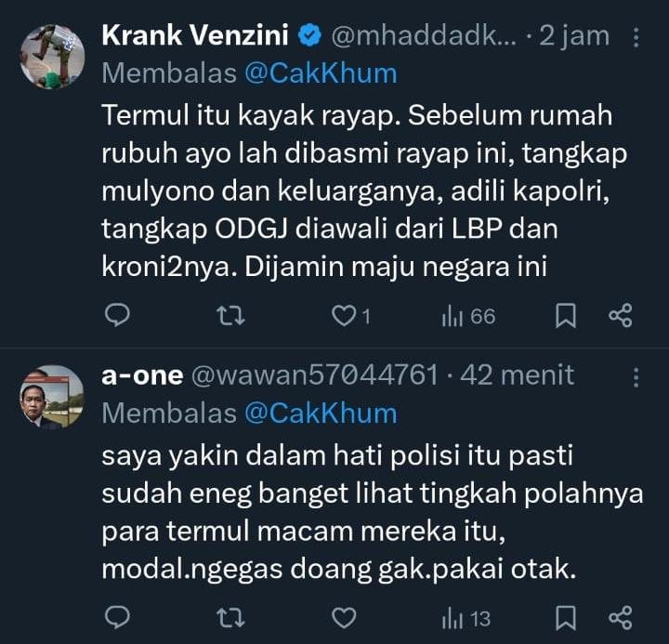View analytics showing 66 views

pos(468,317)
